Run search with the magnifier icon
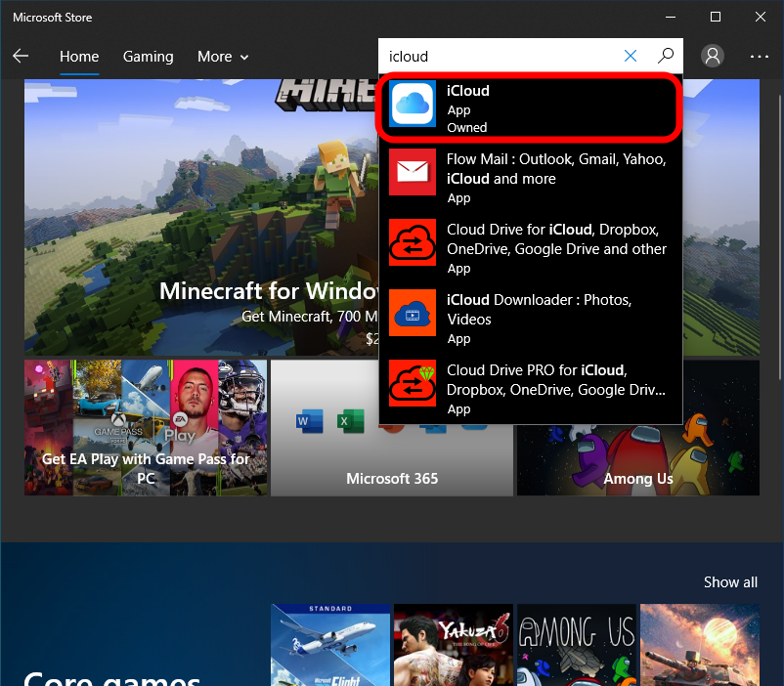 tap(666, 56)
